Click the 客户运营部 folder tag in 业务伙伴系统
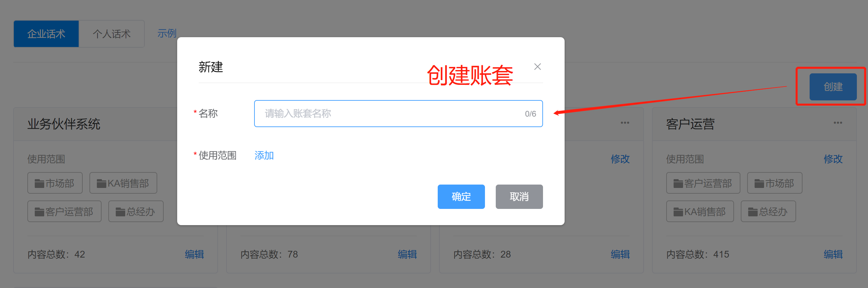This screenshot has height=288, width=868. [x=64, y=211]
